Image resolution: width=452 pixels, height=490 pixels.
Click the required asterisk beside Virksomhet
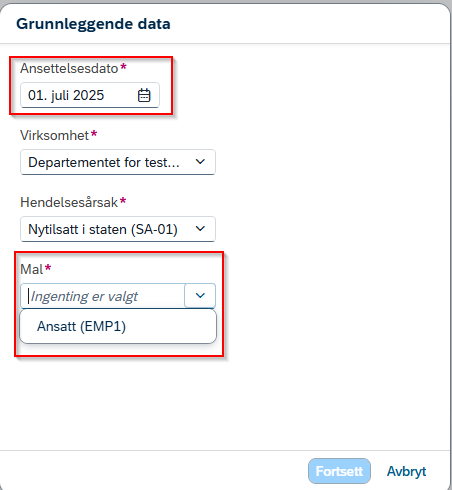pos(94,133)
